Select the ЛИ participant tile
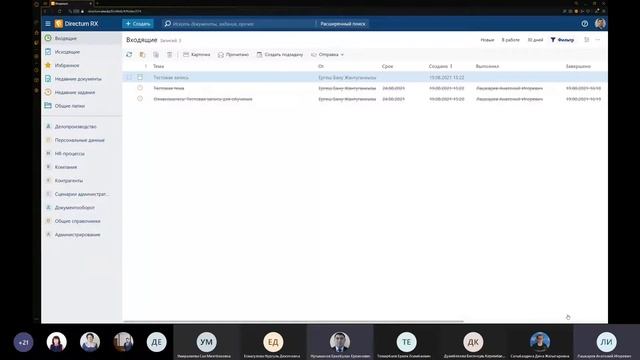Screen dimensions: 640x360 pos(607,342)
